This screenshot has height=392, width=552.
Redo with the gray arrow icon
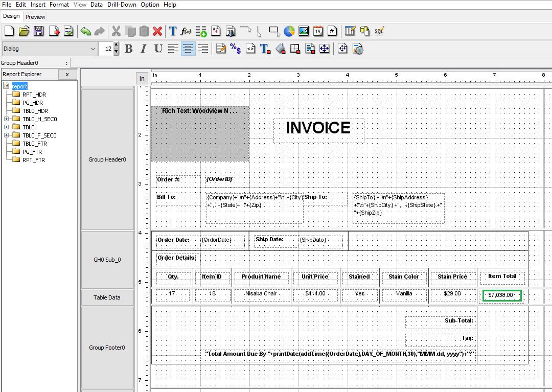100,31
